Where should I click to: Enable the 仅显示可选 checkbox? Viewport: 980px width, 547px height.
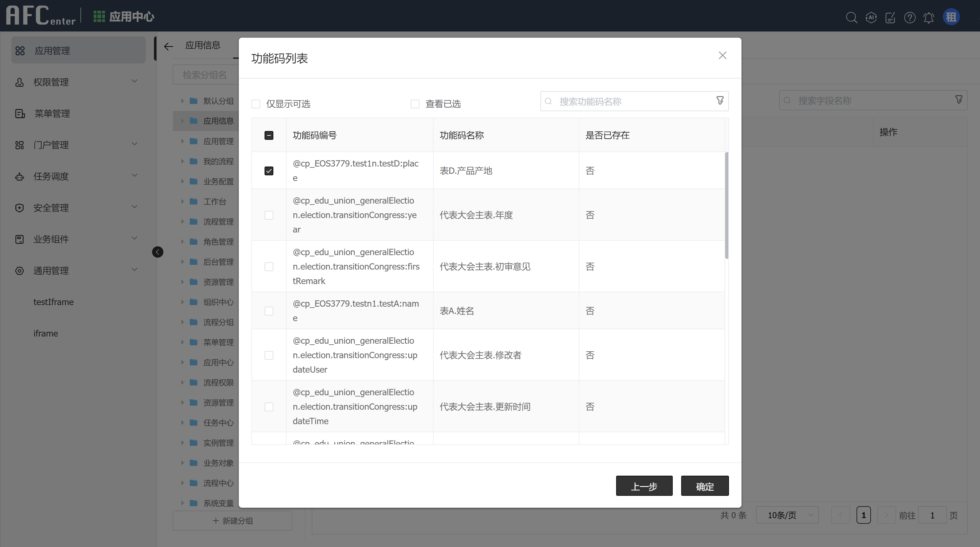tap(256, 104)
